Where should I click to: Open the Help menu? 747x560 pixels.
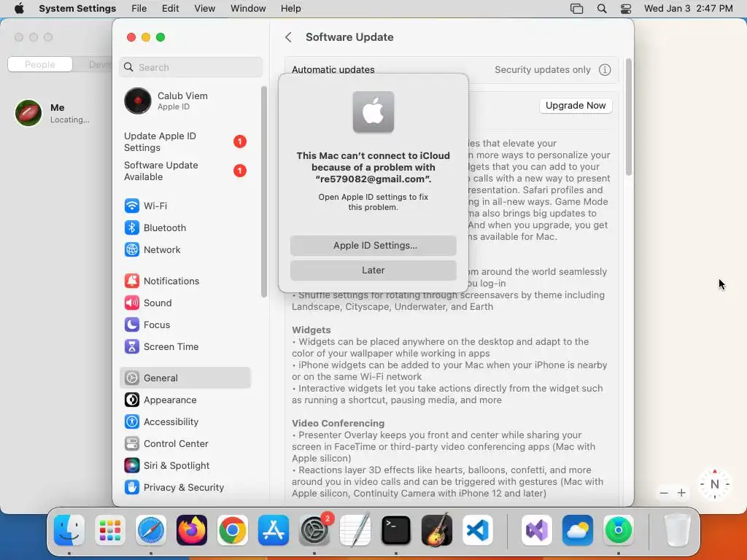[290, 9]
